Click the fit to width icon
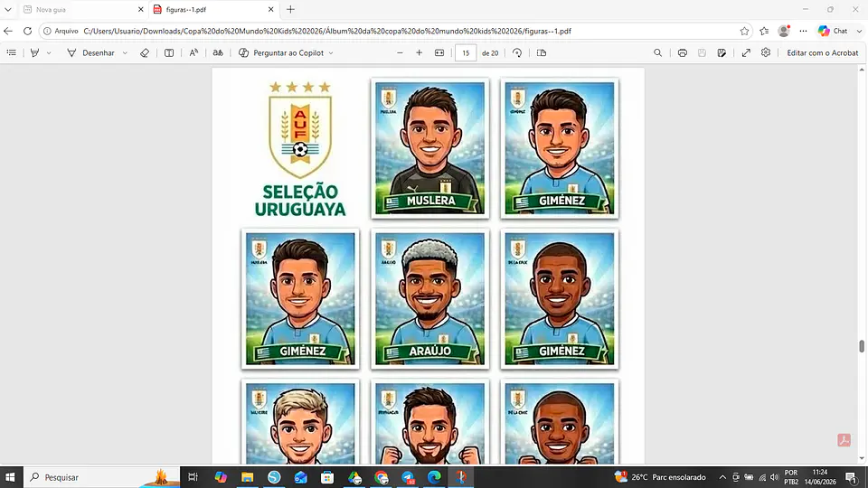 click(x=439, y=52)
